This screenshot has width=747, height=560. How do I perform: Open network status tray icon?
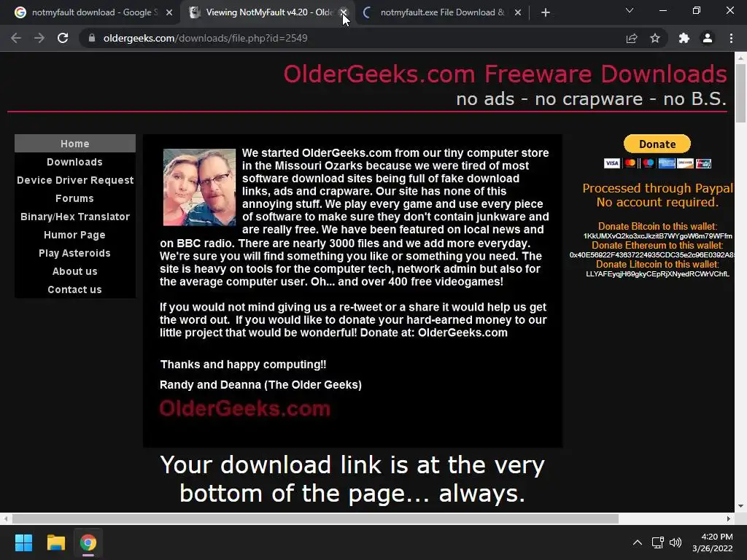coord(658,542)
